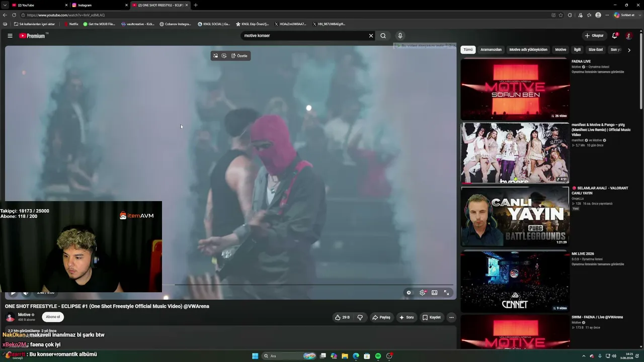Image resolution: width=644 pixels, height=362 pixels.
Task: Open the FAENA LIVE playlist thumbnail
Action: [515, 89]
